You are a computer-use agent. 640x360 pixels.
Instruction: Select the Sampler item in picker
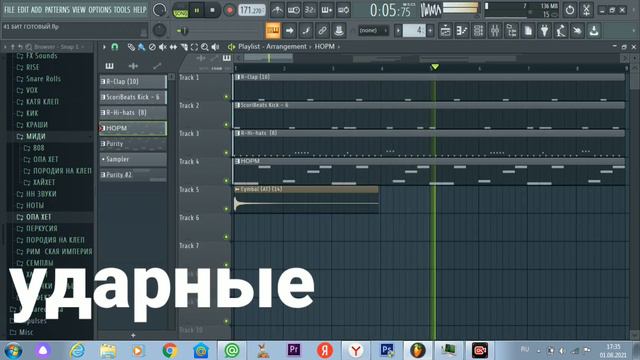(x=133, y=159)
